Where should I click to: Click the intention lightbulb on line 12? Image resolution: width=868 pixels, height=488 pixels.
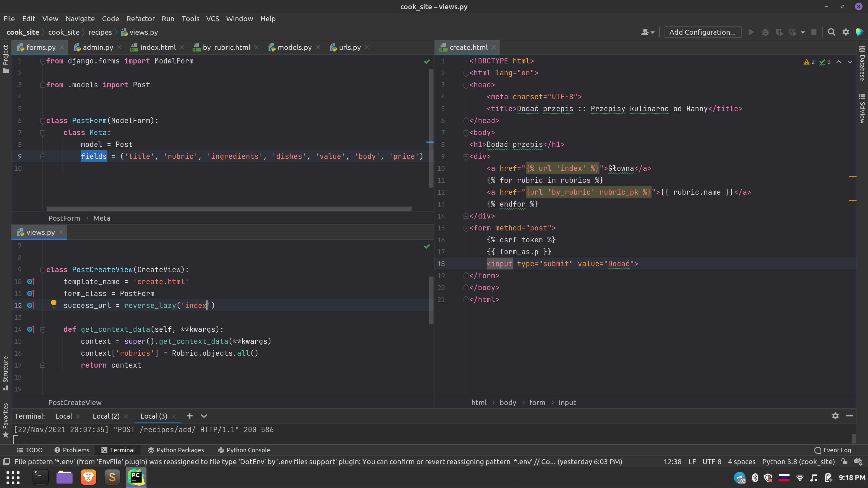point(54,304)
